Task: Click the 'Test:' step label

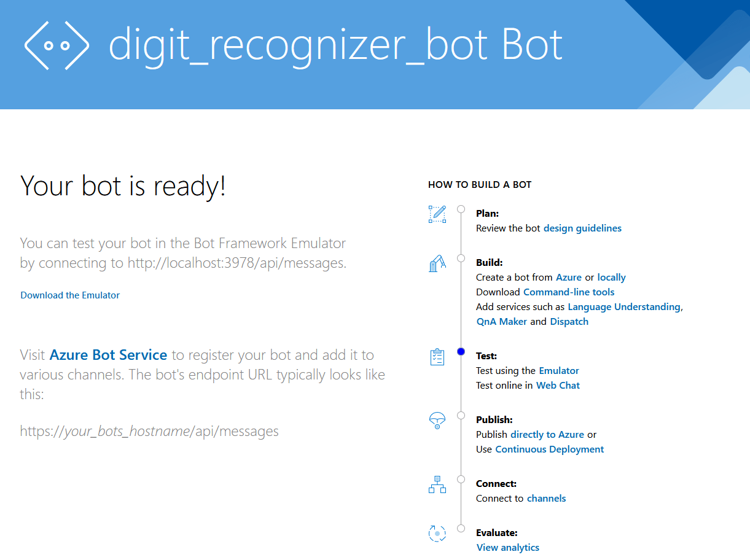Action: (486, 356)
